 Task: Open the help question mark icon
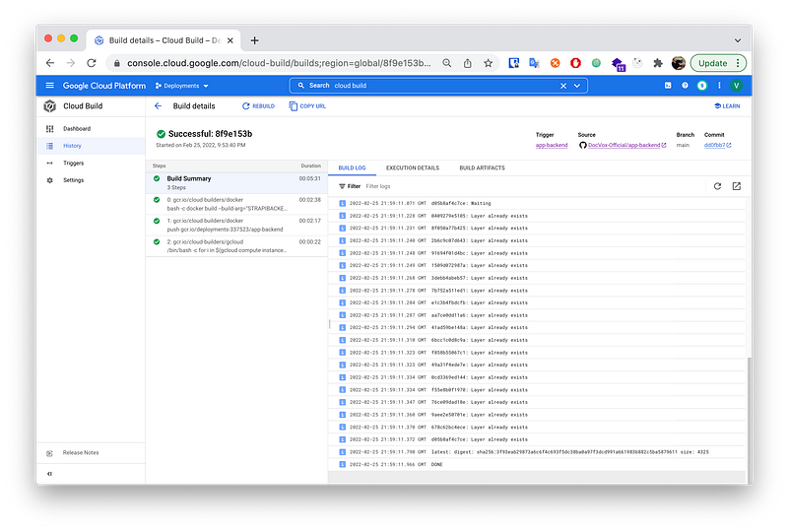pyautogui.click(x=685, y=86)
